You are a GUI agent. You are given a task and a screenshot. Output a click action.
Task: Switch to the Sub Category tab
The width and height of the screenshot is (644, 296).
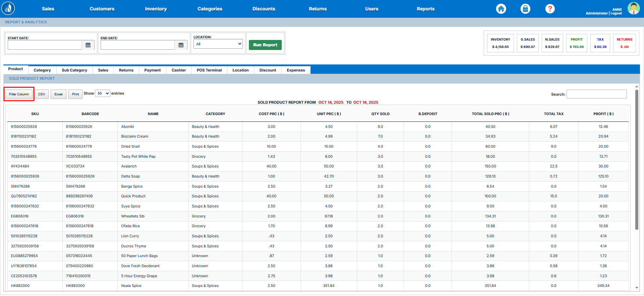74,70
